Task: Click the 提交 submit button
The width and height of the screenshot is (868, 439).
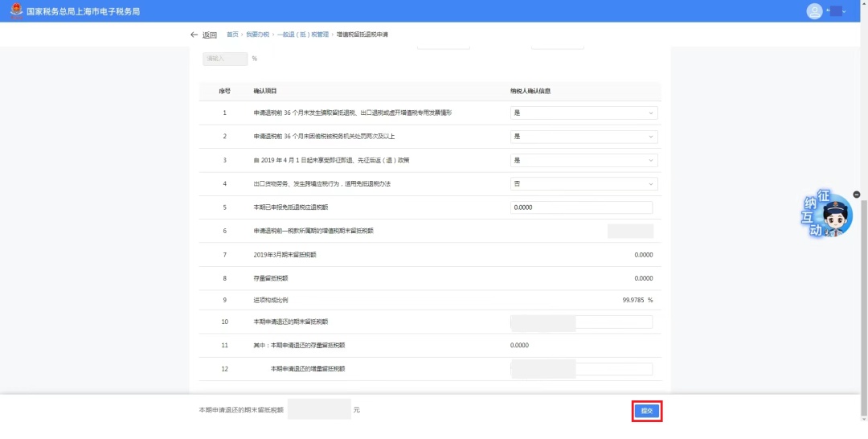Action: [x=647, y=411]
